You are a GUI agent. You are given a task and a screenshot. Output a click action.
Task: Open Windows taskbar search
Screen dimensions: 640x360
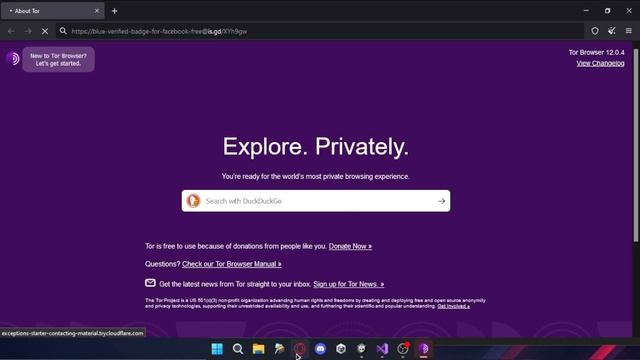[238, 349]
